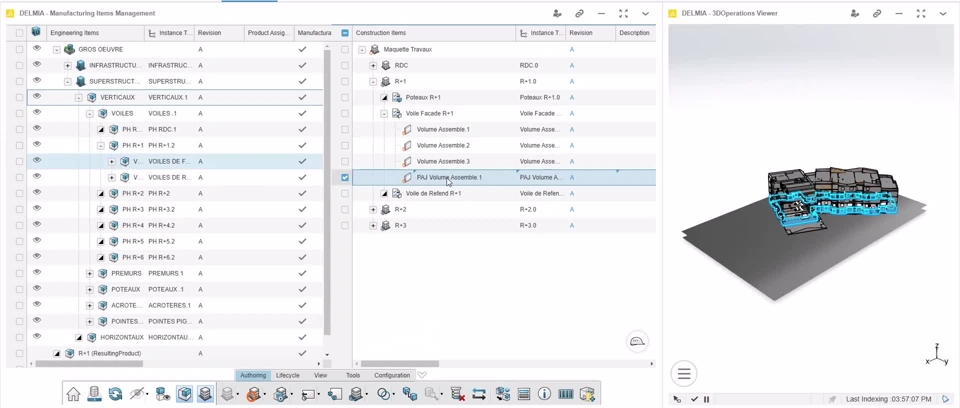This screenshot has width=960, height=408.
Task: Click the two linked cubes icon in toolbar
Action: (x=410, y=394)
